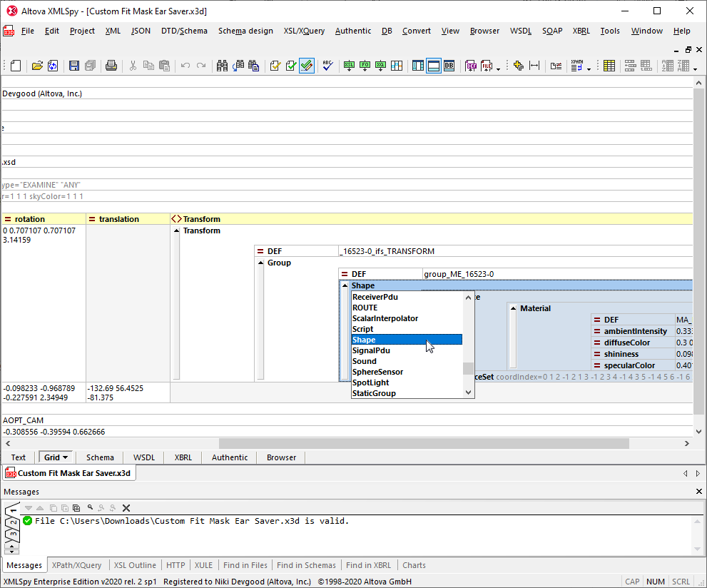Click the Check well-formedness icon
The image size is (707, 588).
pyautogui.click(x=275, y=66)
